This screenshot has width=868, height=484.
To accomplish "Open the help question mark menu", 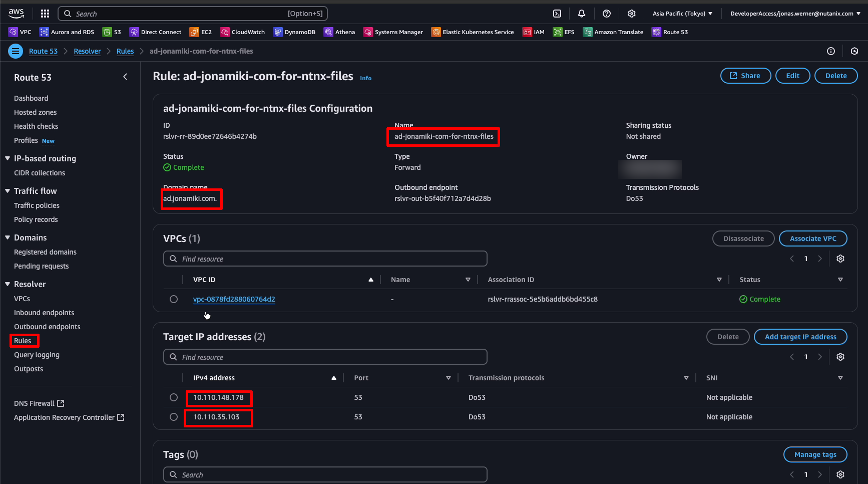I will click(x=607, y=14).
